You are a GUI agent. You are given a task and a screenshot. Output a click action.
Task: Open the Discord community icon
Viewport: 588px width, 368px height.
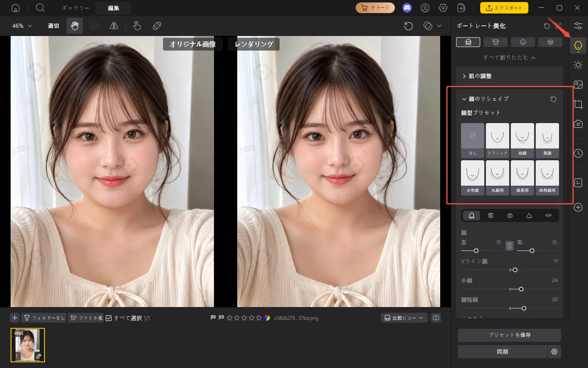407,8
